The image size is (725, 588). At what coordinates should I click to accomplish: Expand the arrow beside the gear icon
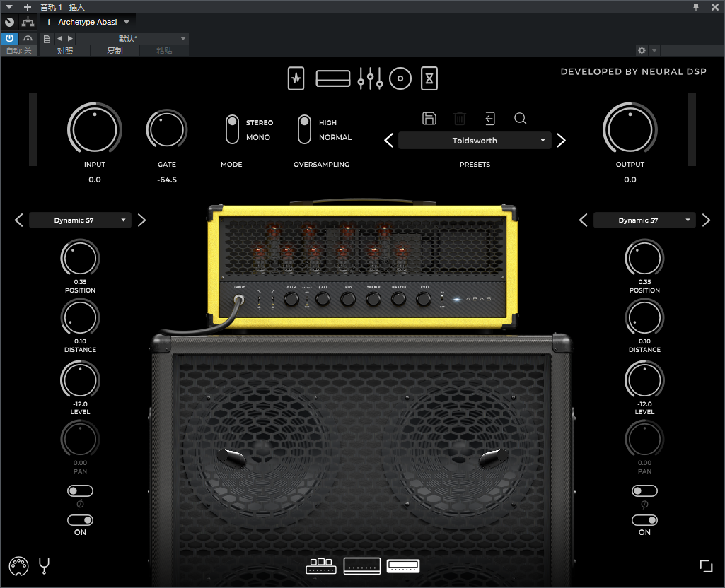coord(654,50)
